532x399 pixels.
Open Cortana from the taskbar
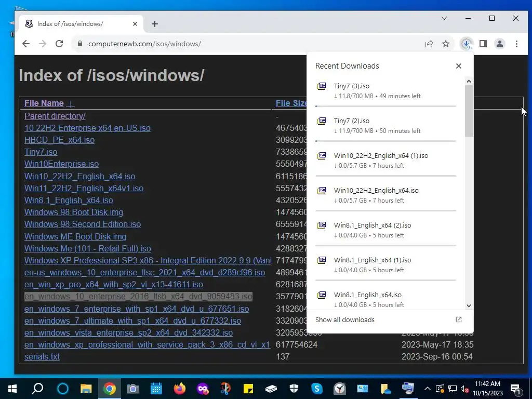click(x=63, y=389)
